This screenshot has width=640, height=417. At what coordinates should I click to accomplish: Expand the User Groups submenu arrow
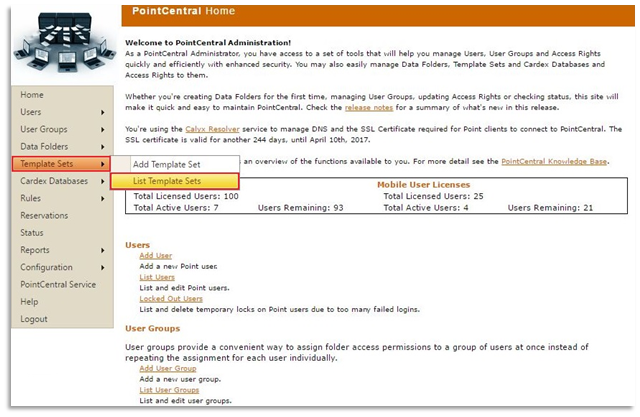click(102, 130)
